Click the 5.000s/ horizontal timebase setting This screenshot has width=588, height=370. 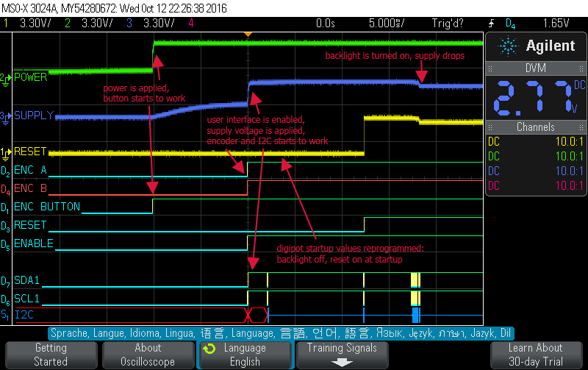[387, 23]
